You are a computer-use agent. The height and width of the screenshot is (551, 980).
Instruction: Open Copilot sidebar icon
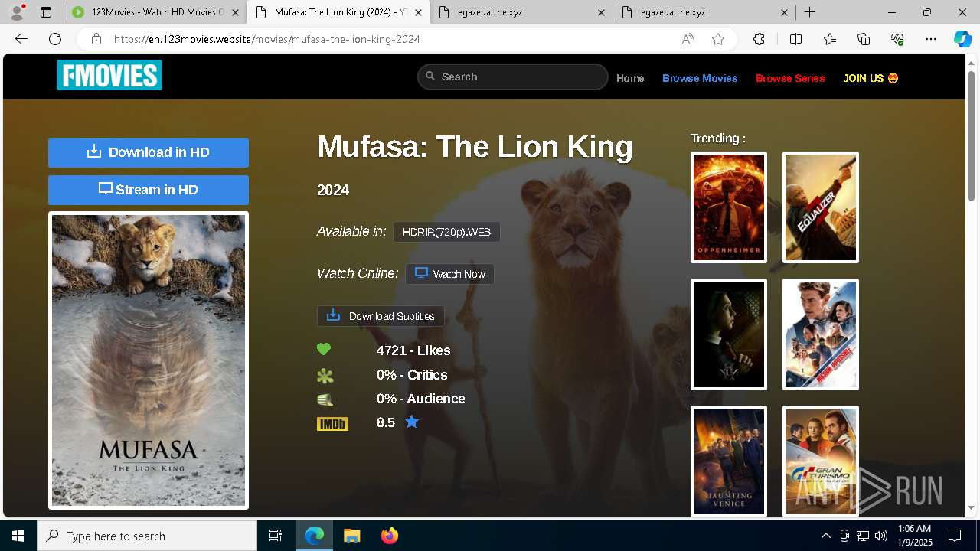pos(962,39)
